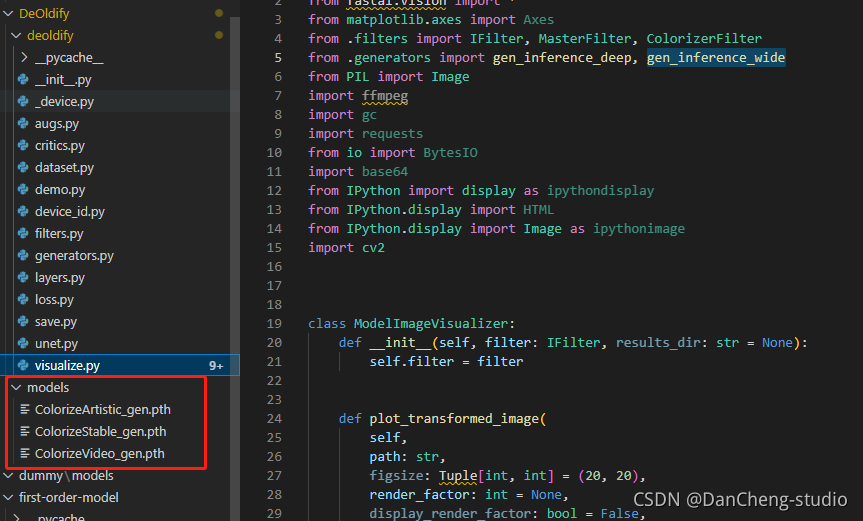Image resolution: width=863 pixels, height=521 pixels.
Task: Select the visualize.py file row
Action: tap(120, 365)
